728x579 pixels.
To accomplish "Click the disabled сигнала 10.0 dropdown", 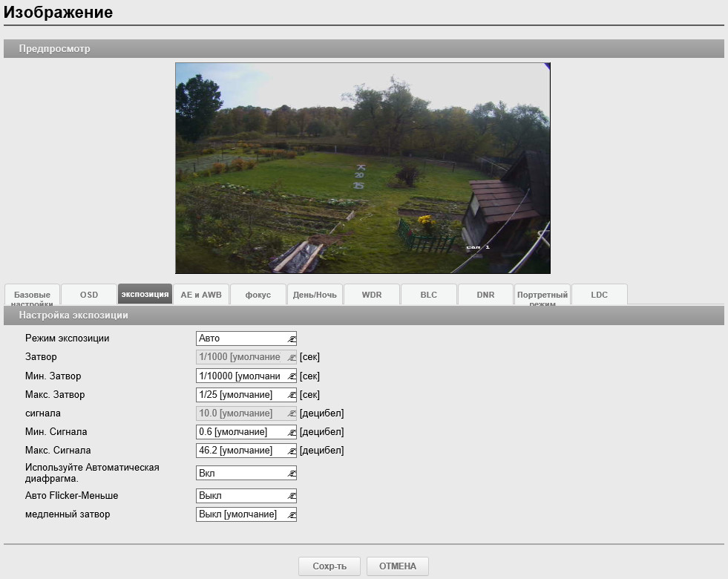I will coord(246,413).
